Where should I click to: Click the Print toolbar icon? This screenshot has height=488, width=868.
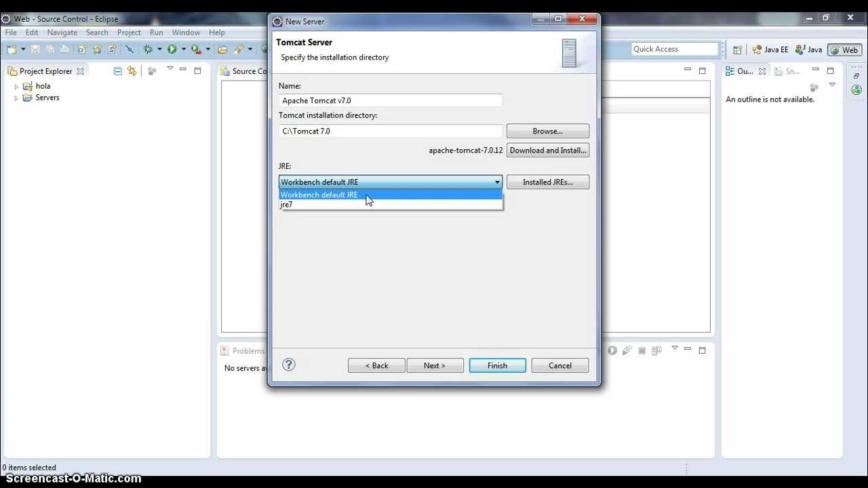pos(64,49)
